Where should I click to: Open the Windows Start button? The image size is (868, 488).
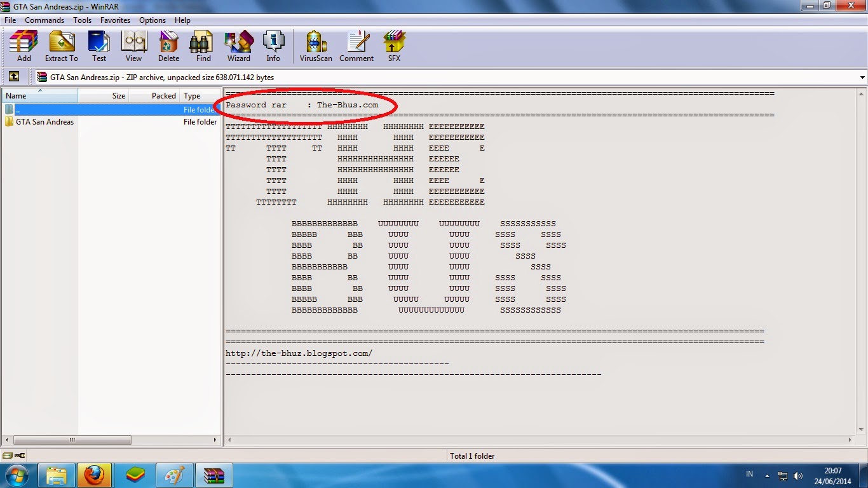17,475
